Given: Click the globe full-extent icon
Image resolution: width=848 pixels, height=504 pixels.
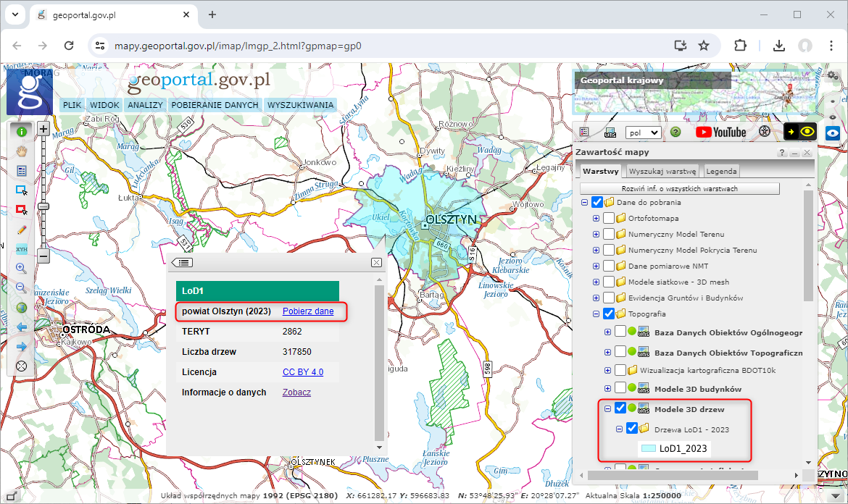Looking at the screenshot, I should click(22, 307).
